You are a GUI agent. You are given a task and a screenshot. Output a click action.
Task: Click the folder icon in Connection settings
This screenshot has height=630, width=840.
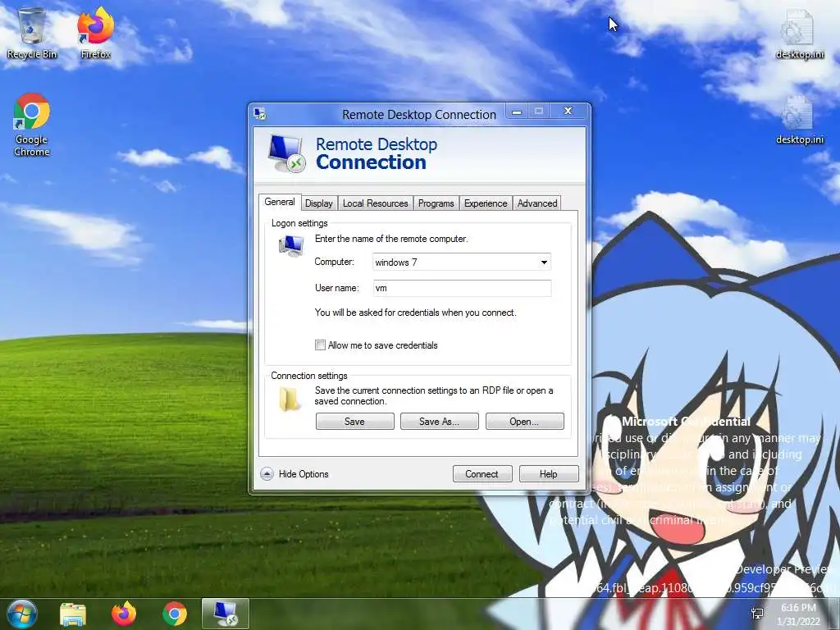tap(290, 399)
